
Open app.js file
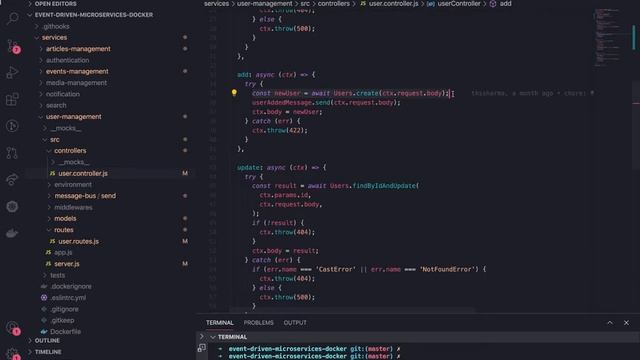(x=63, y=253)
